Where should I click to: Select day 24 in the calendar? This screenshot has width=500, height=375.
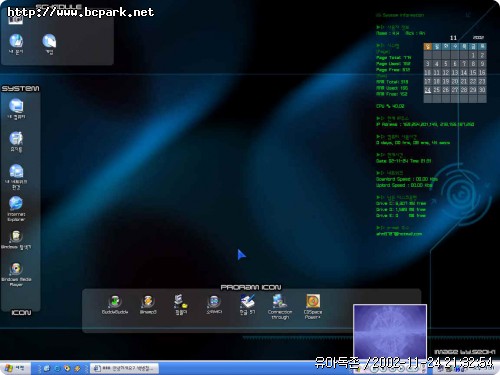coord(428,90)
